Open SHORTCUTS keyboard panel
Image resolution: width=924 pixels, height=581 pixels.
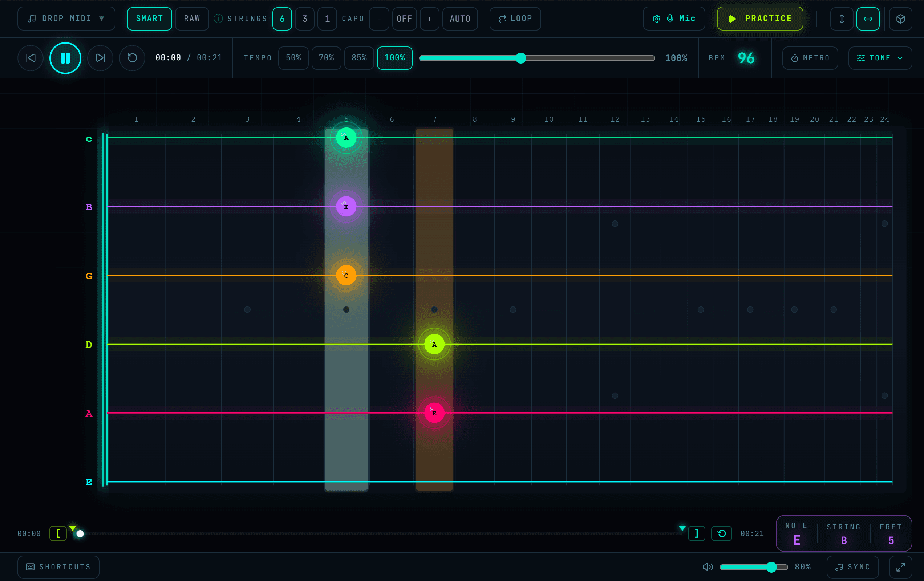click(58, 567)
